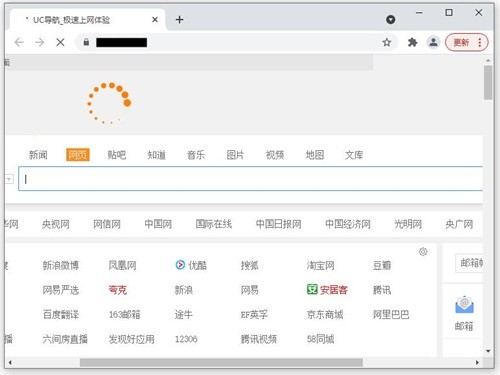
Task: Open the 央广网 link
Action: point(459,224)
